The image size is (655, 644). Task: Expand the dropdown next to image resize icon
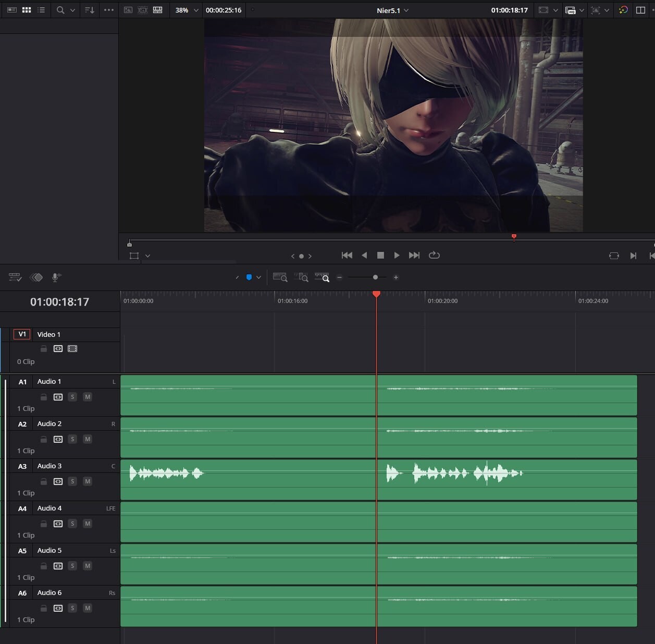[607, 10]
